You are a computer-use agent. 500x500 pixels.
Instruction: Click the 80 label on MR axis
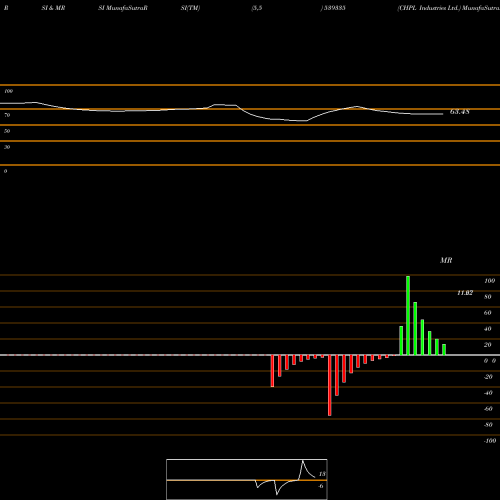[x=488, y=297]
